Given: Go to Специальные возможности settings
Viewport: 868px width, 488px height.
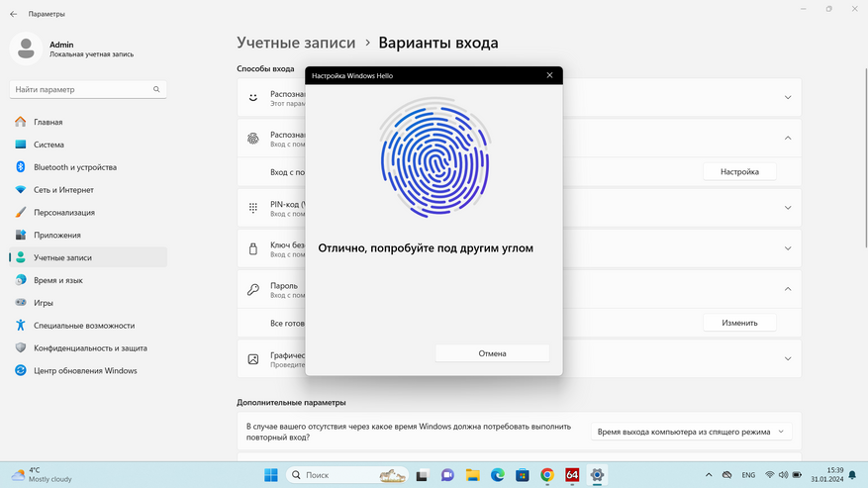Looking at the screenshot, I should click(x=83, y=326).
